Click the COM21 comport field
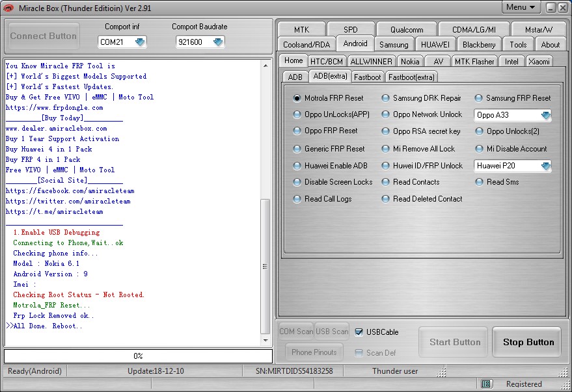The image size is (572, 392). tap(122, 42)
